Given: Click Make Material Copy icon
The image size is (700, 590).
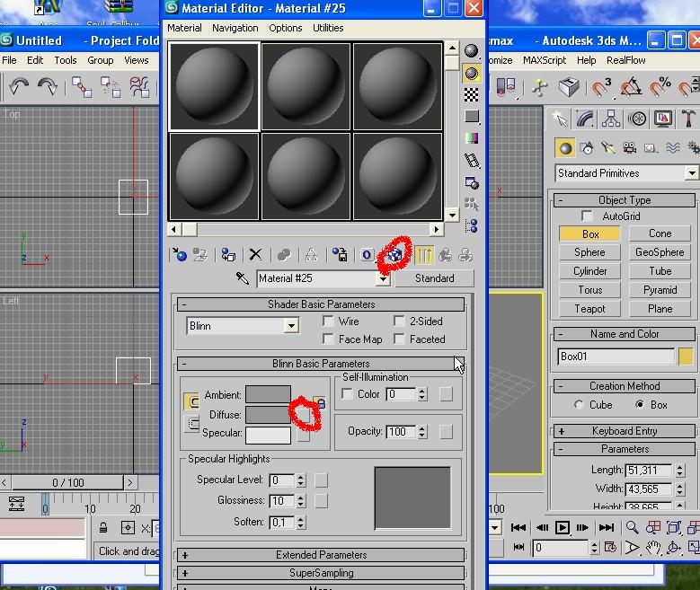Looking at the screenshot, I should click(x=284, y=255).
